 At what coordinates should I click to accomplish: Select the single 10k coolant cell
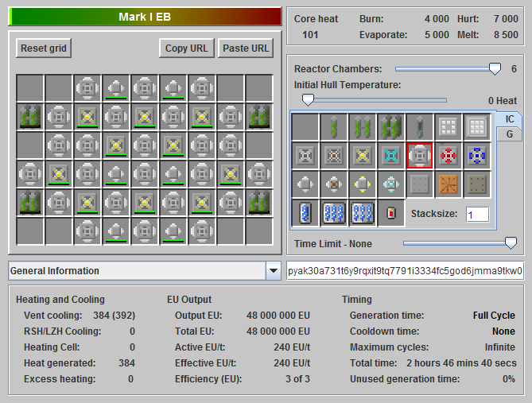click(305, 213)
